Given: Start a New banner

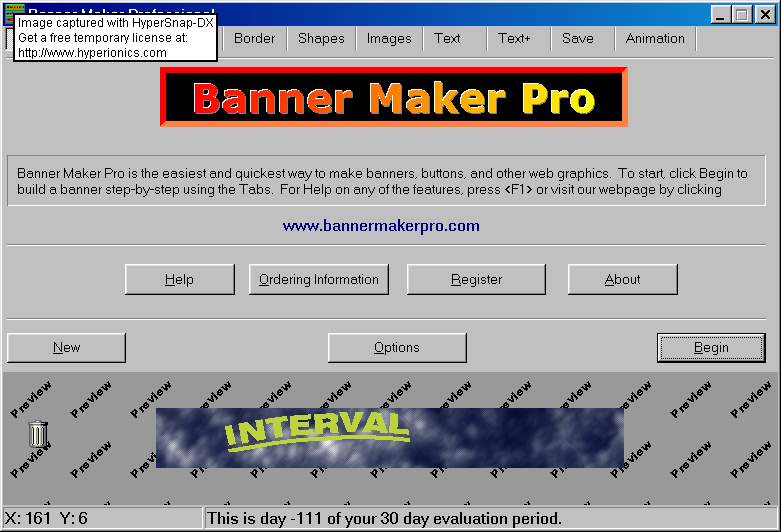Looking at the screenshot, I should [x=66, y=348].
